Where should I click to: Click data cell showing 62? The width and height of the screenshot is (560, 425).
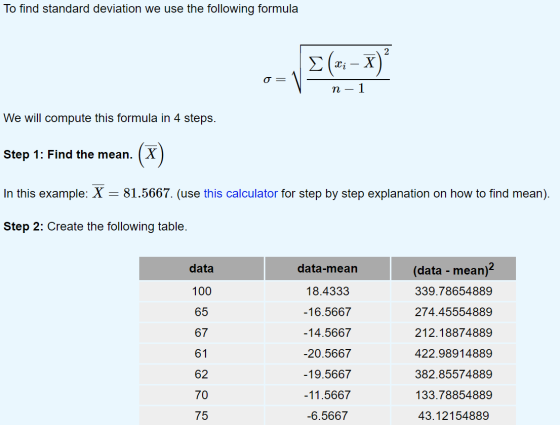[201, 374]
